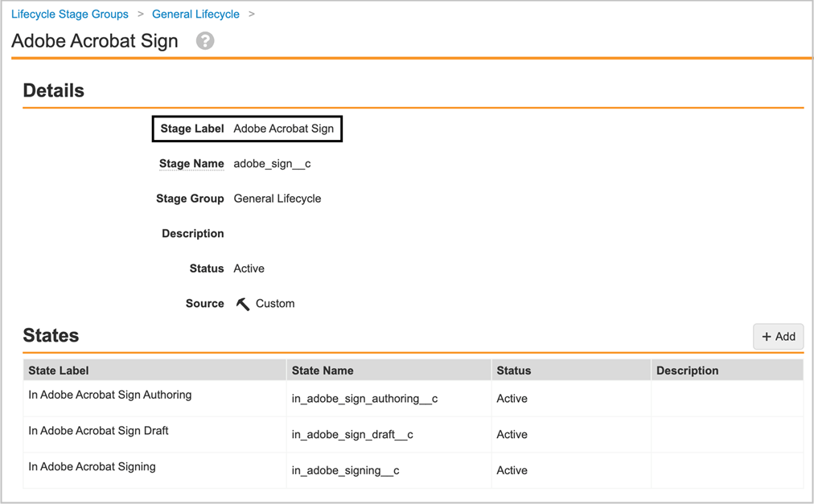This screenshot has height=504, width=814.
Task: Click the Description column header
Action: (687, 369)
